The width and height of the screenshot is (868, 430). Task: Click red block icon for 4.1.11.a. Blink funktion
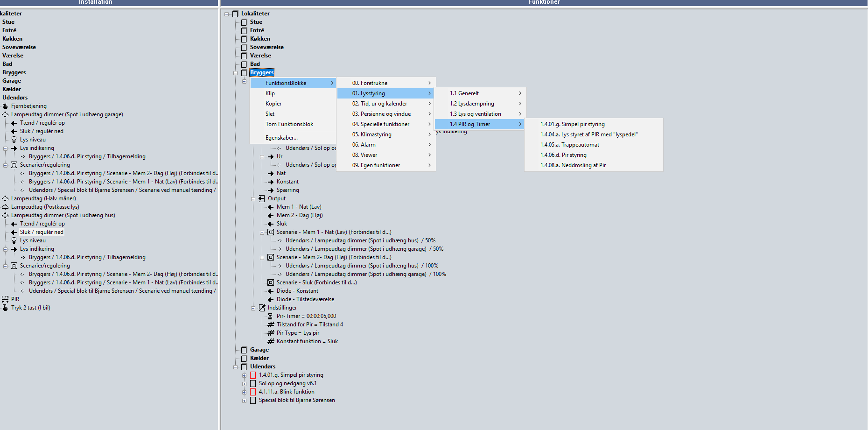coord(253,392)
